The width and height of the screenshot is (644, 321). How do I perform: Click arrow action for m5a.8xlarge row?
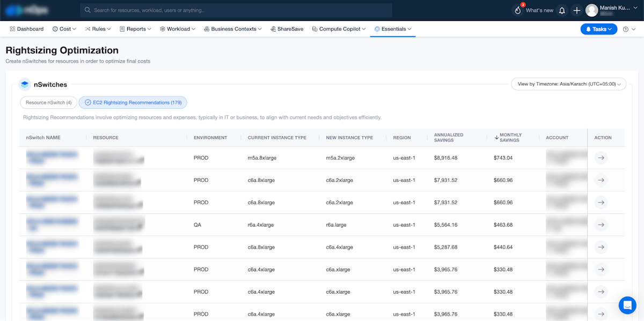pyautogui.click(x=601, y=158)
